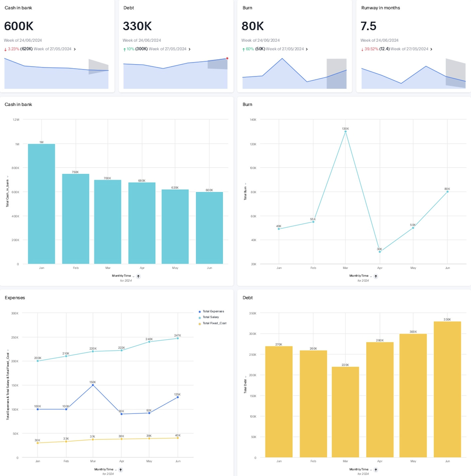Open comparison chevron on Burn KPI card
Viewport: 471px width, 476px height.
click(x=307, y=49)
